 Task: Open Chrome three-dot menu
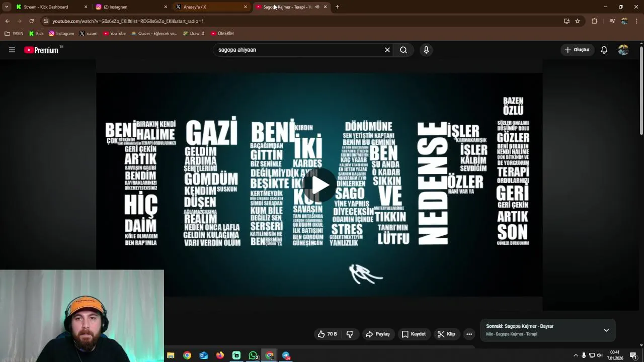point(636,21)
